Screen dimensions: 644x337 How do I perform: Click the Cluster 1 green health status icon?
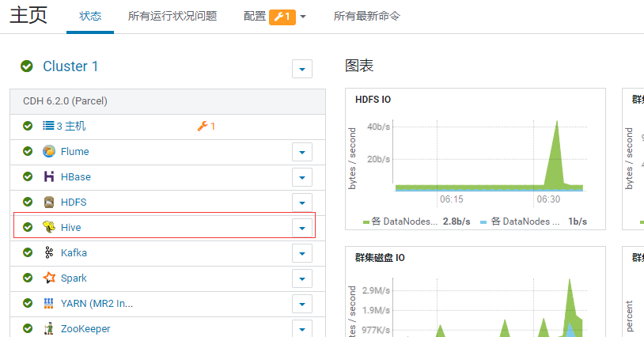point(27,66)
